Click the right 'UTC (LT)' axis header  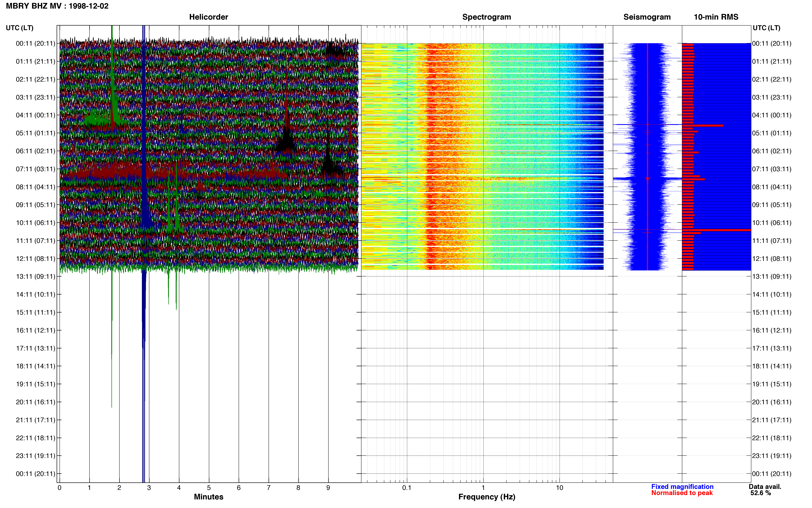pos(766,28)
